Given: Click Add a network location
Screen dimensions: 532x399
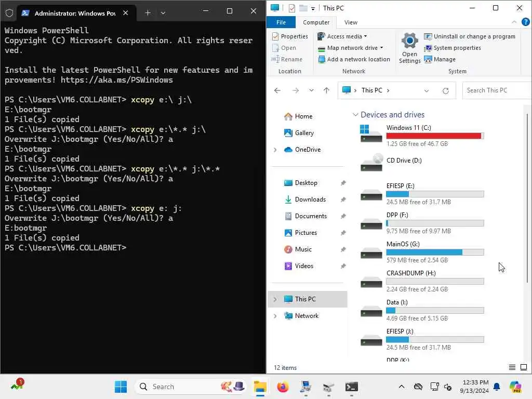Looking at the screenshot, I should pyautogui.click(x=354, y=59).
